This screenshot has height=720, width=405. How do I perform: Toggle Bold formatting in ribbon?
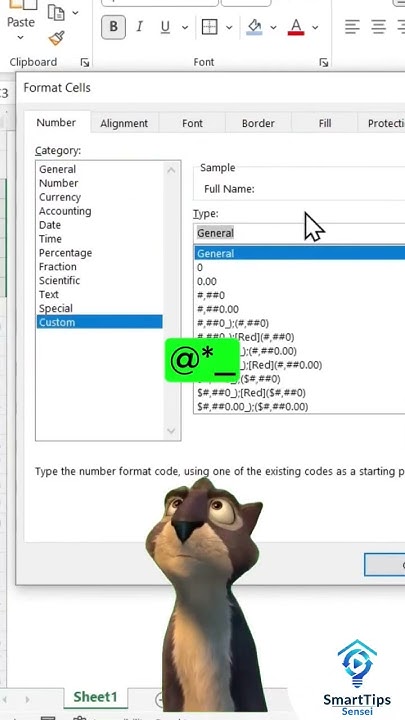(x=113, y=27)
